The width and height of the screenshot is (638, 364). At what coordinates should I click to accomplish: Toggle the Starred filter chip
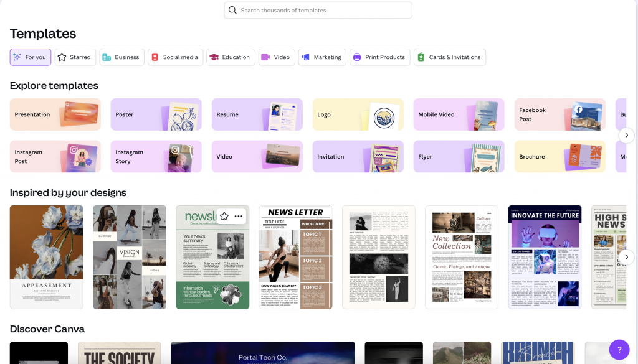(75, 57)
